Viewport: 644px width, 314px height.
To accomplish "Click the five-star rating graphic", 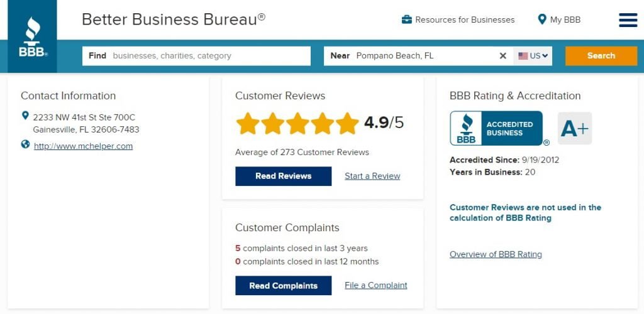I will pyautogui.click(x=297, y=124).
